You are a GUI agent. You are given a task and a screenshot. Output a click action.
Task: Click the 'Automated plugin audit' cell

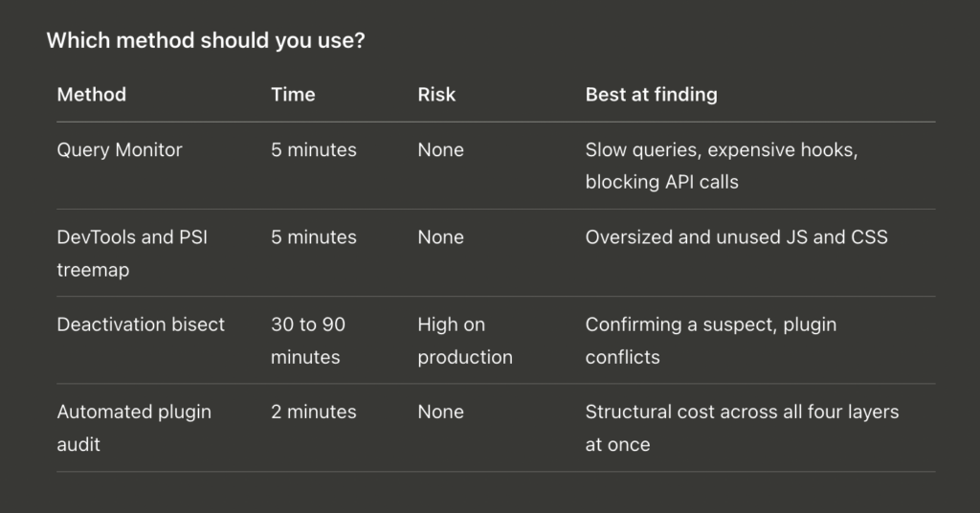134,428
